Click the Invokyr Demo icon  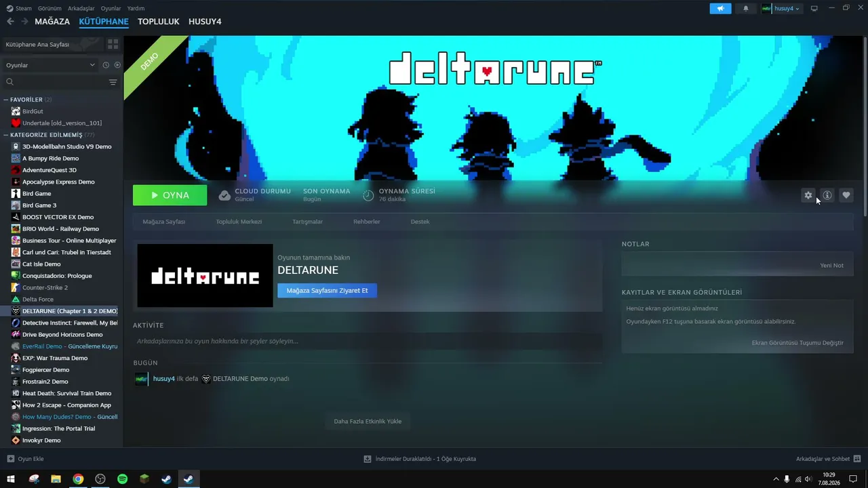(x=16, y=440)
